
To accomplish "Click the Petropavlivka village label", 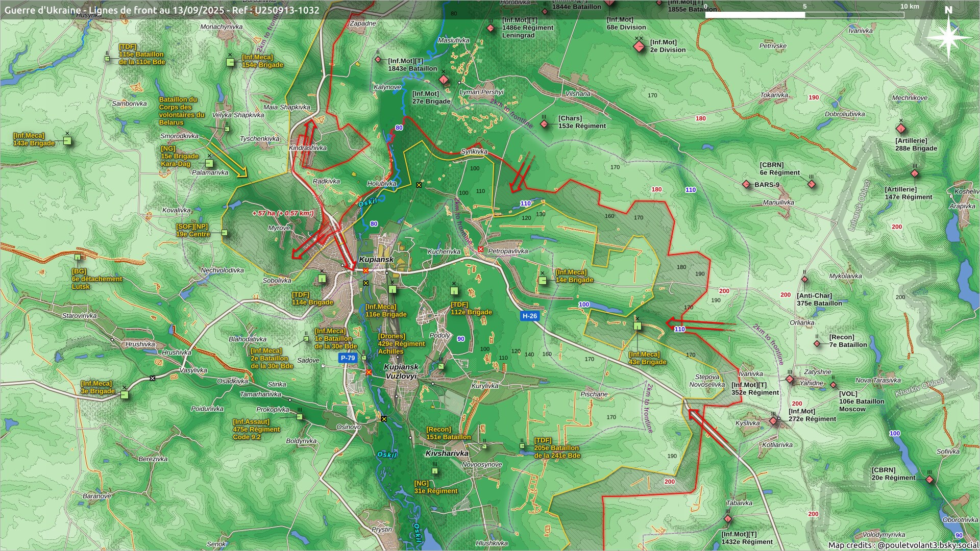I will [x=508, y=251].
